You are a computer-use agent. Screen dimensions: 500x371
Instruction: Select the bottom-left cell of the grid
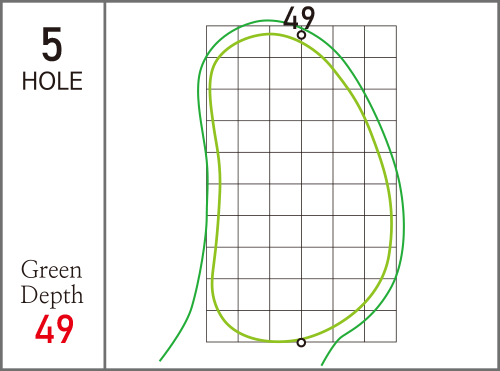(222, 326)
